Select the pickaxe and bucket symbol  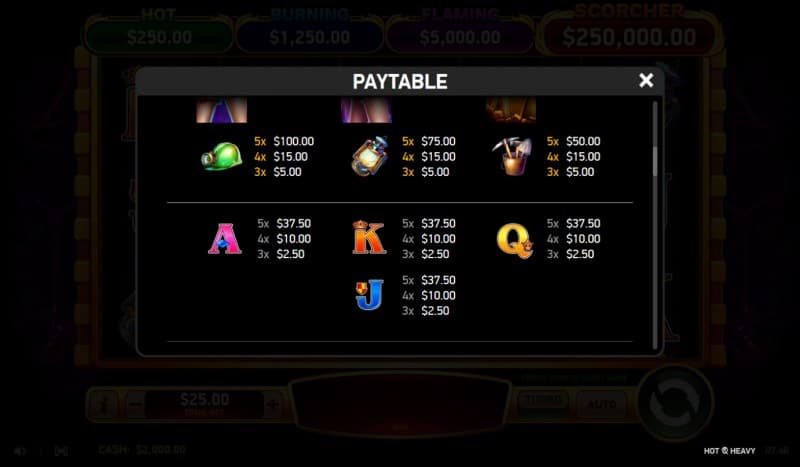tap(512, 156)
